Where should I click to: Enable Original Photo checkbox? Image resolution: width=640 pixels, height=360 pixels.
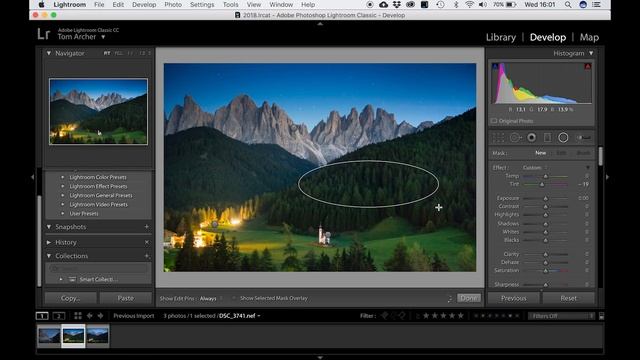pyautogui.click(x=494, y=121)
